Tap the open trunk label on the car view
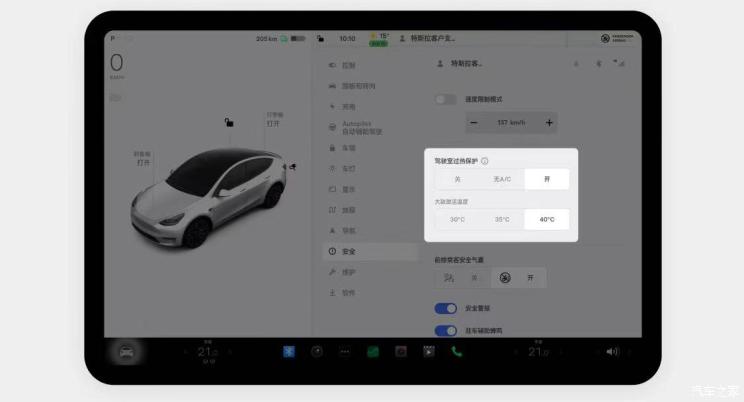This screenshot has height=402, width=744. click(274, 119)
